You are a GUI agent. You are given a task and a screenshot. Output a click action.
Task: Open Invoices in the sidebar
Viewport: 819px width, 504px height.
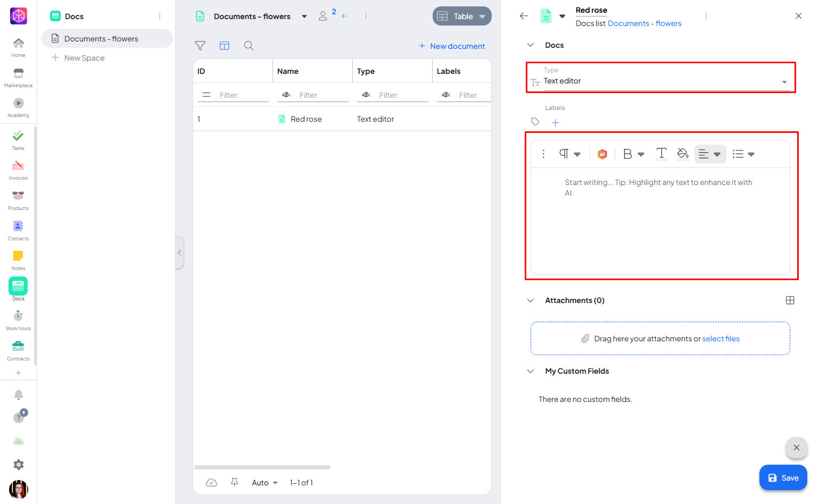18,170
